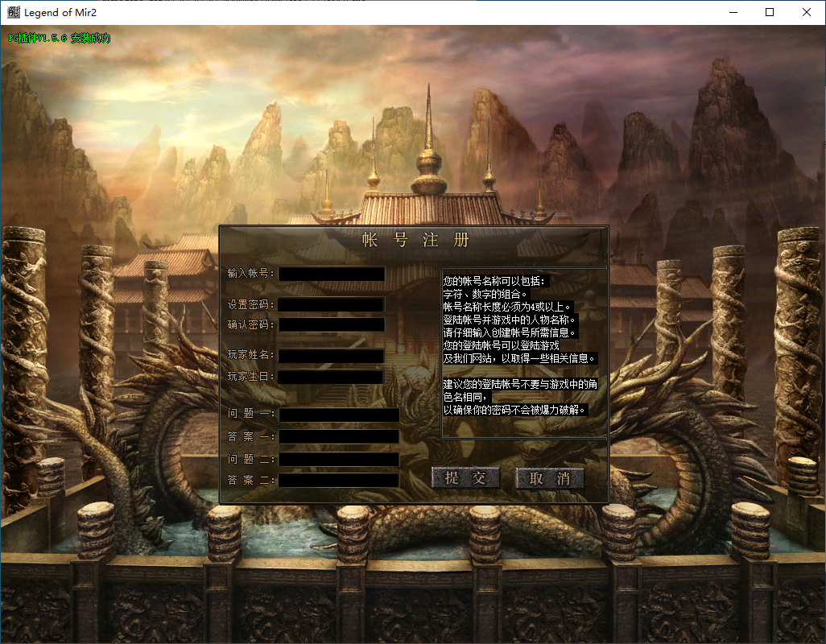Screen dimensions: 826x644
Task: Click the 您的帐号名称可以包括 line
Action: click(494, 281)
